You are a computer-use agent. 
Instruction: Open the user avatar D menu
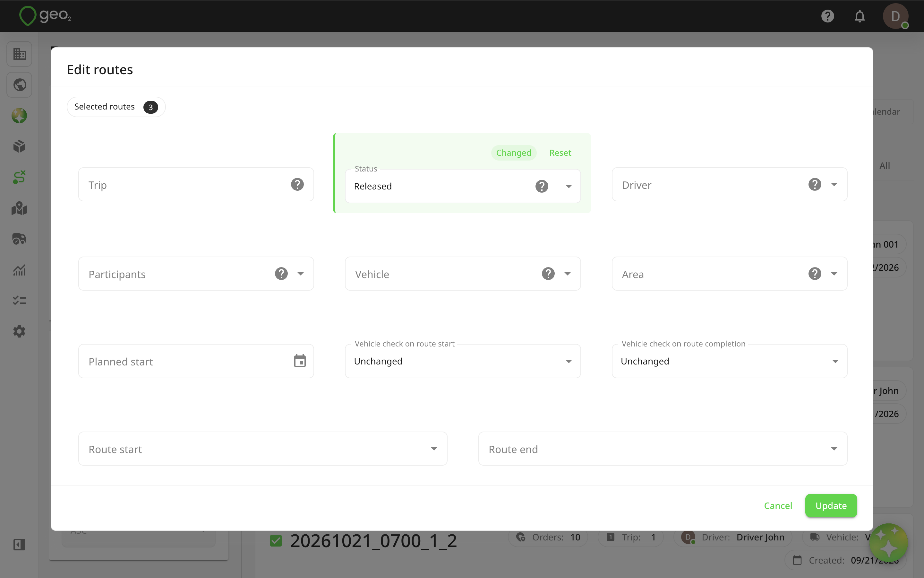(895, 16)
